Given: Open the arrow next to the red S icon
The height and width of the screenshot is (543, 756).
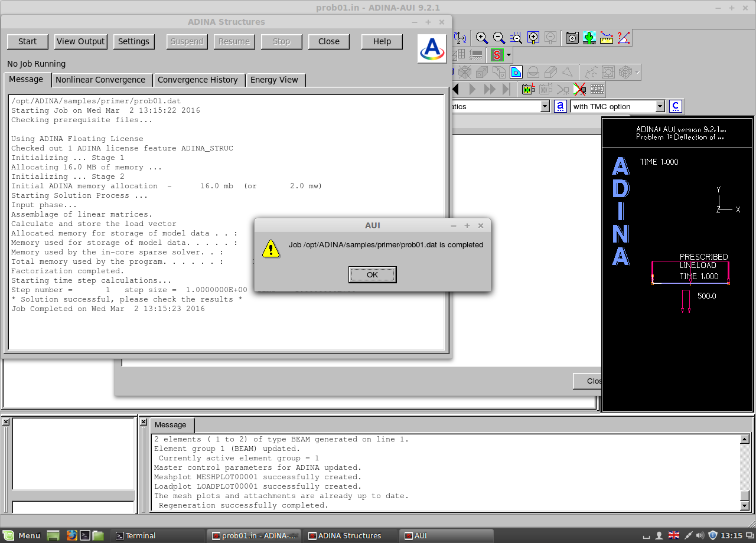Looking at the screenshot, I should click(509, 55).
